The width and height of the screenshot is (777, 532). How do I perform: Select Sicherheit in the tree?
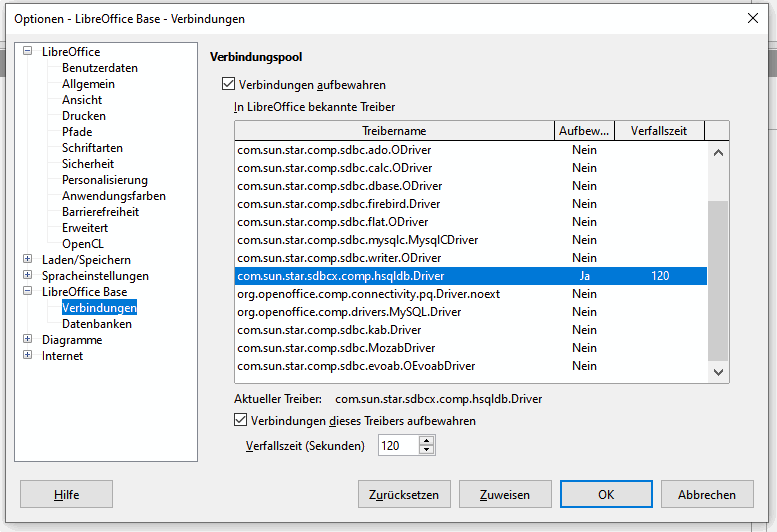pos(88,163)
